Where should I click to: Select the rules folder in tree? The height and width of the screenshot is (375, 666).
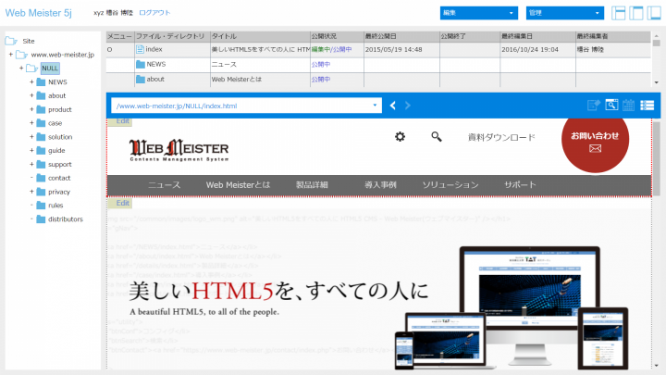tap(55, 205)
